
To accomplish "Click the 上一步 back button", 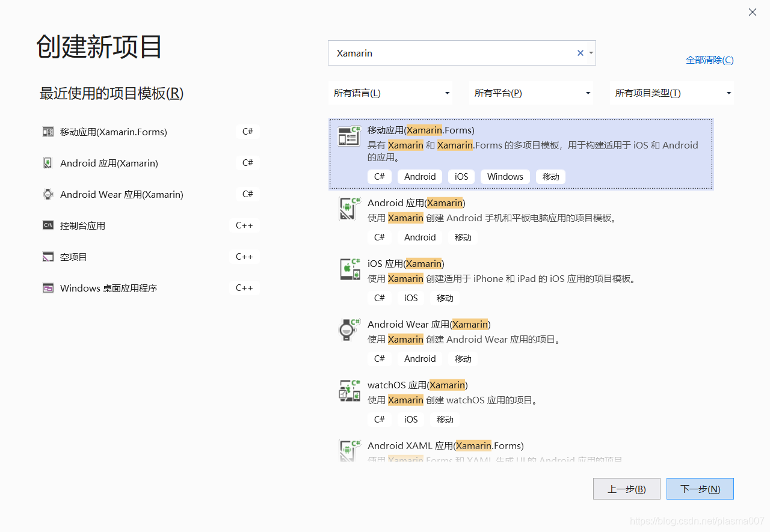I will point(627,489).
